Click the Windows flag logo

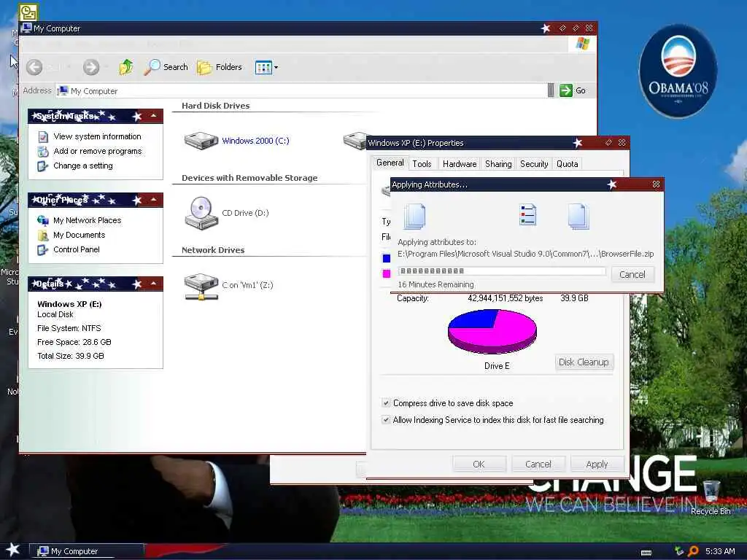pos(582,44)
